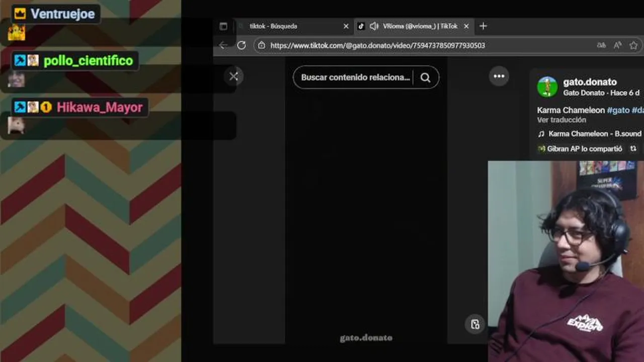Mute the VRioma tab audio icon
644x362 pixels.
coord(374,26)
